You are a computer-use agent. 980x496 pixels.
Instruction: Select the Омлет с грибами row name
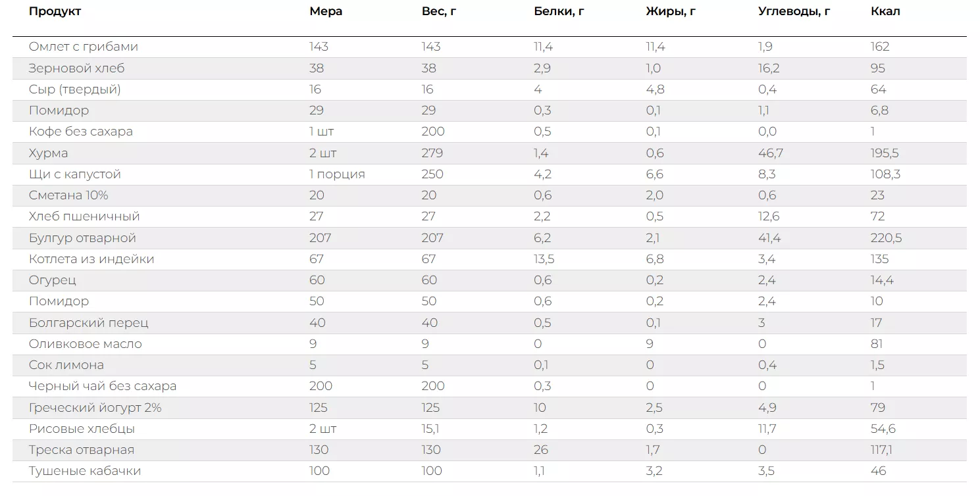[x=84, y=47]
